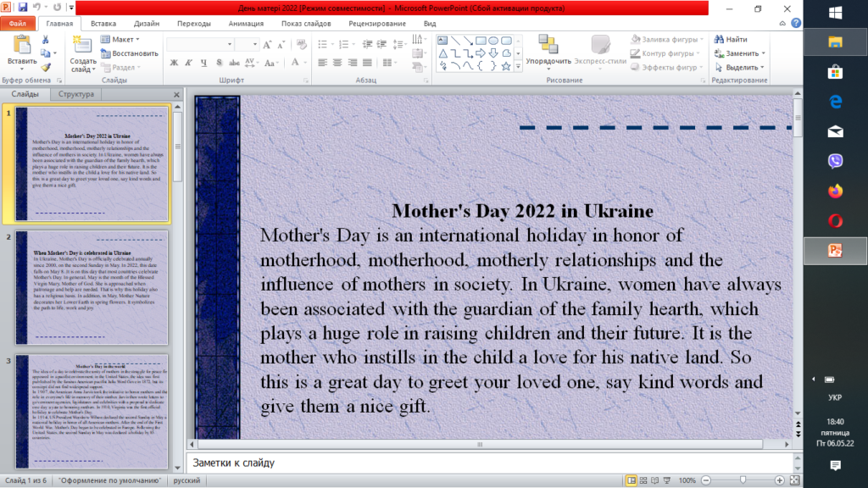The width and height of the screenshot is (868, 488).
Task: Adjust the zoom slider handle
Action: tap(743, 480)
